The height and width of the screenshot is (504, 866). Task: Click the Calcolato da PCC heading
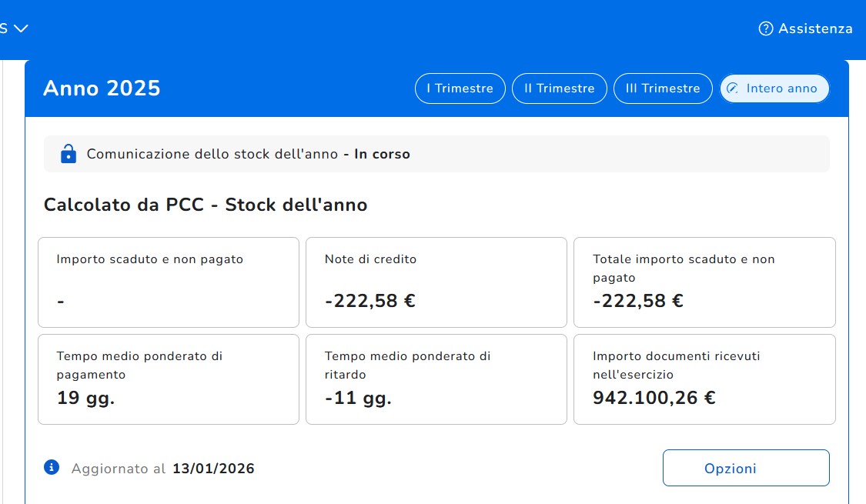coord(206,205)
